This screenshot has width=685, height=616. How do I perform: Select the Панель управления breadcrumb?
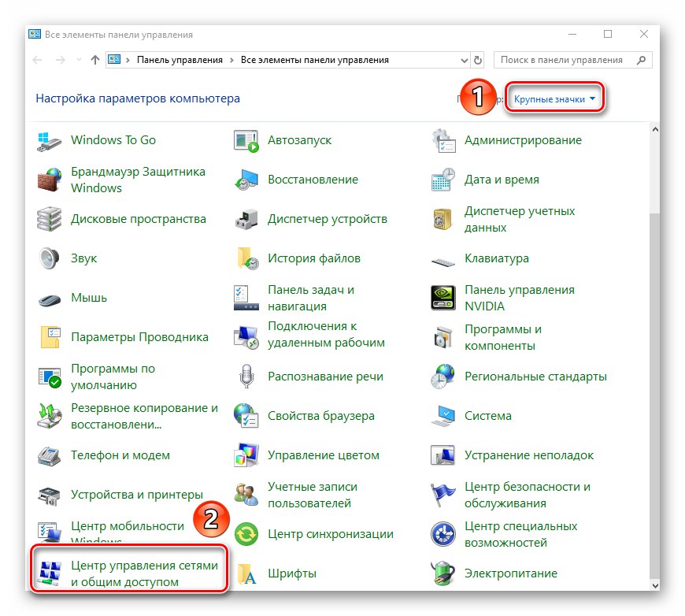pyautogui.click(x=180, y=60)
